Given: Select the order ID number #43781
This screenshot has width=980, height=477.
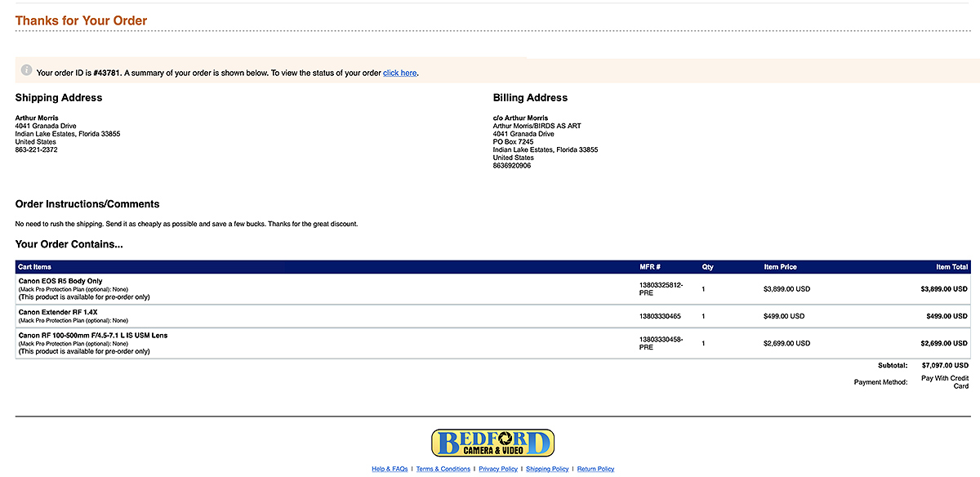Looking at the screenshot, I should [x=107, y=73].
